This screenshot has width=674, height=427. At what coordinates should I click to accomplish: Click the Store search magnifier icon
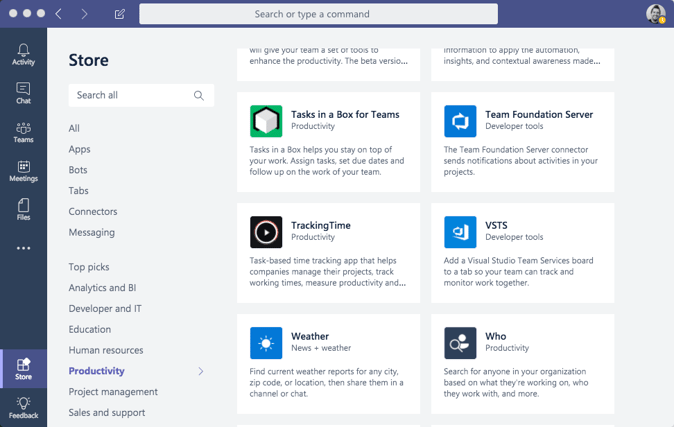tap(199, 95)
